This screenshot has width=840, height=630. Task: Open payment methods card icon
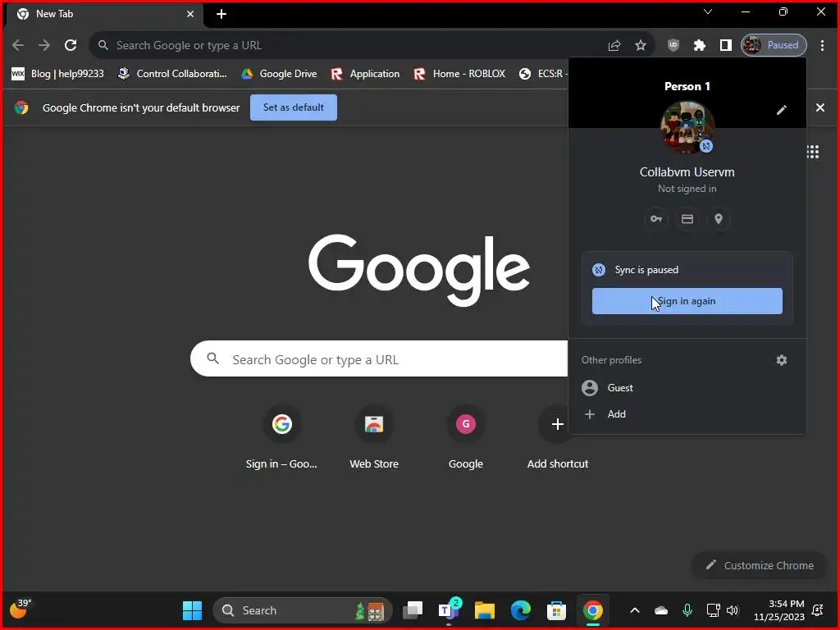[x=687, y=219]
